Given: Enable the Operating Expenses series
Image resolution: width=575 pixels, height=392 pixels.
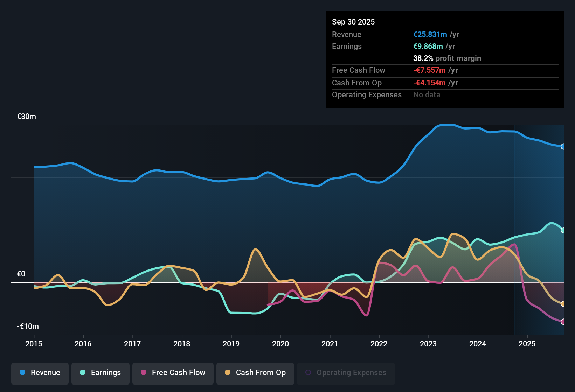Looking at the screenshot, I should [346, 373].
